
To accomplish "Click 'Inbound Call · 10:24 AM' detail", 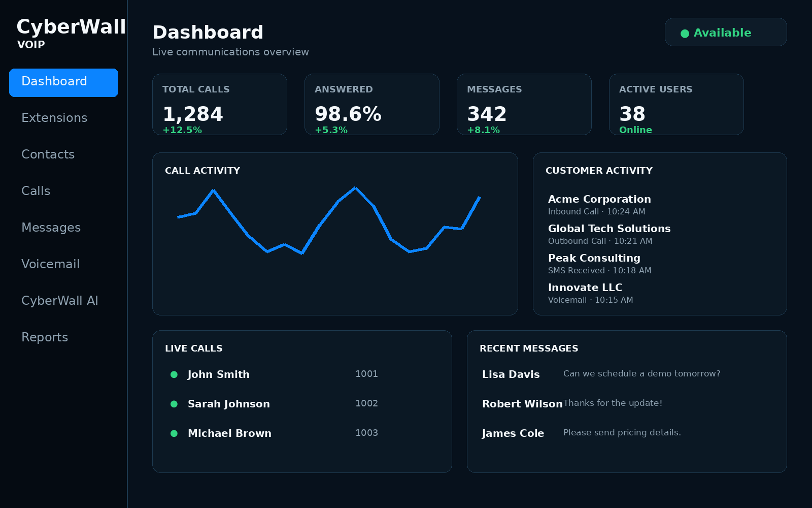I will click(597, 212).
